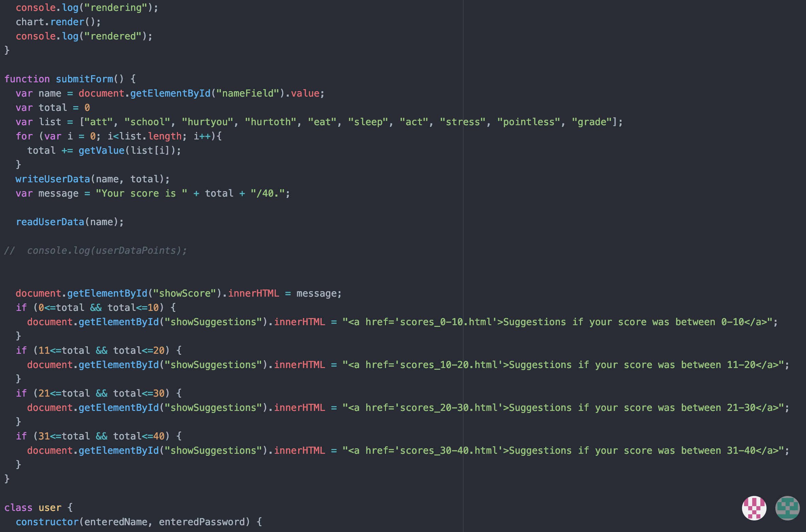Click console.log("rendered") statement
The image size is (806, 532).
point(84,36)
